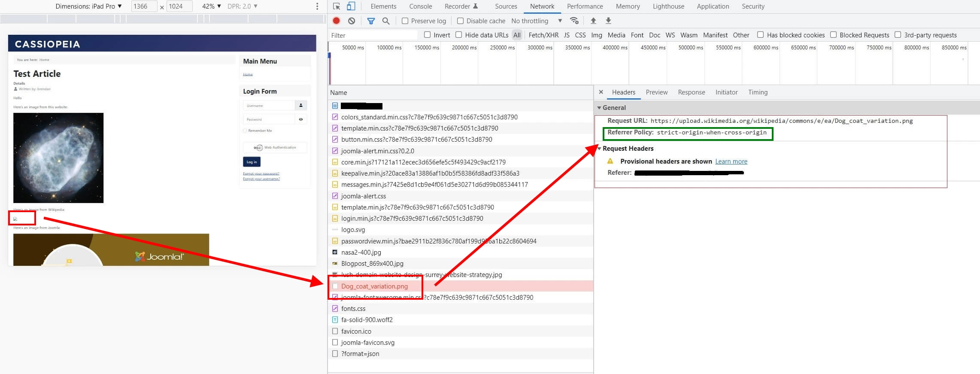Open the Response tab in request details
The height and width of the screenshot is (374, 980).
coord(691,92)
